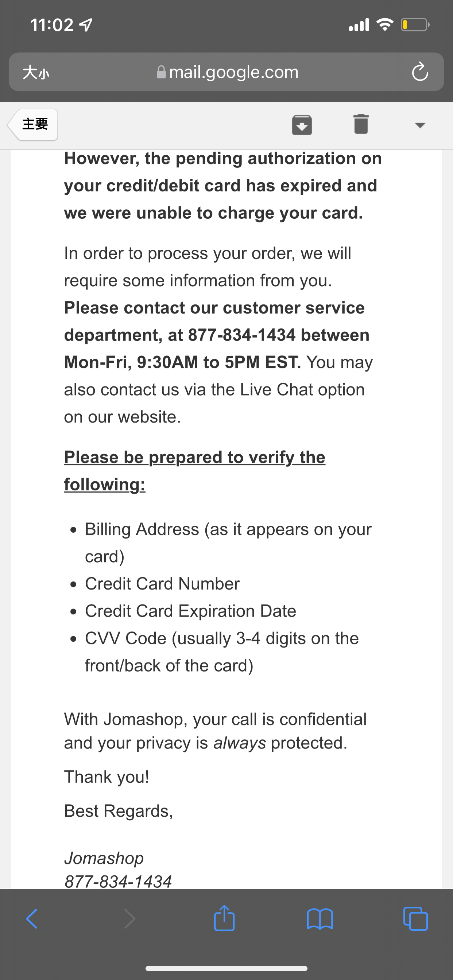This screenshot has width=453, height=980.
Task: Tap the home indicator bar
Action: pyautogui.click(x=226, y=968)
